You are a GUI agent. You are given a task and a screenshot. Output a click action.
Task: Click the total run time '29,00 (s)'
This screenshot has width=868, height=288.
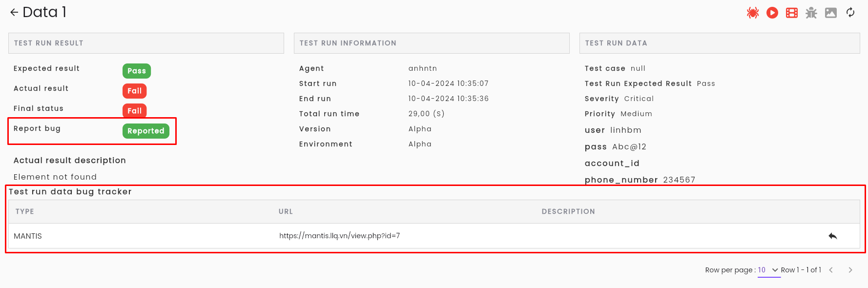[x=427, y=114]
